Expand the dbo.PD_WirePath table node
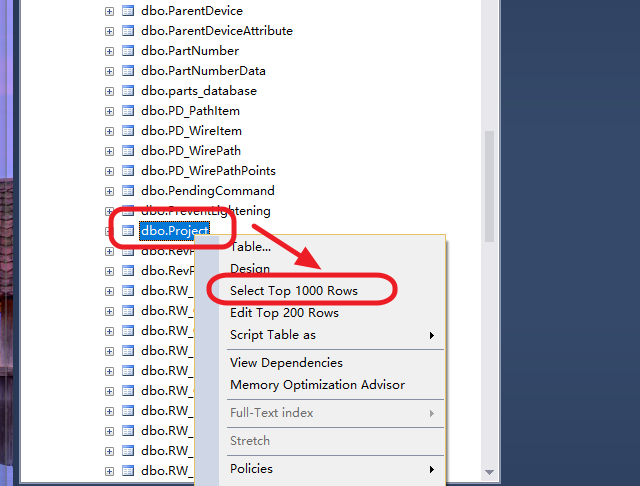The image size is (640, 486). point(109,151)
